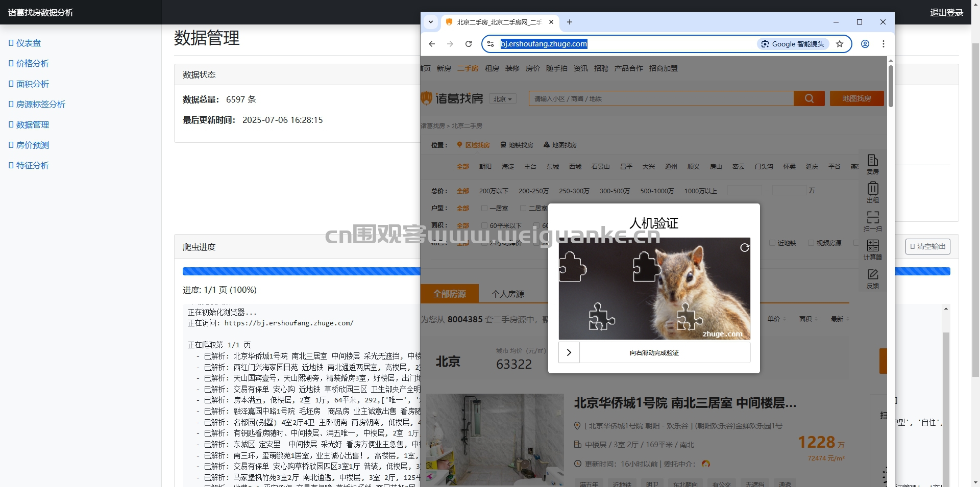Expand the browser tab search chevron
Viewport: 980px width, 487px height.
click(431, 22)
